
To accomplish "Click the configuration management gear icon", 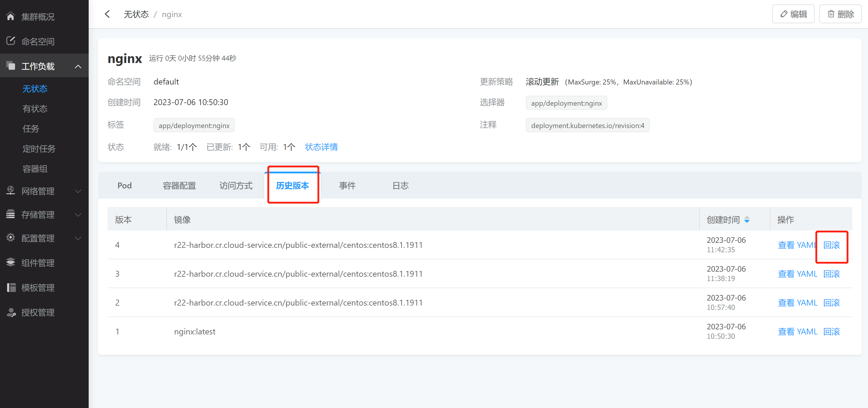I will (x=10, y=238).
